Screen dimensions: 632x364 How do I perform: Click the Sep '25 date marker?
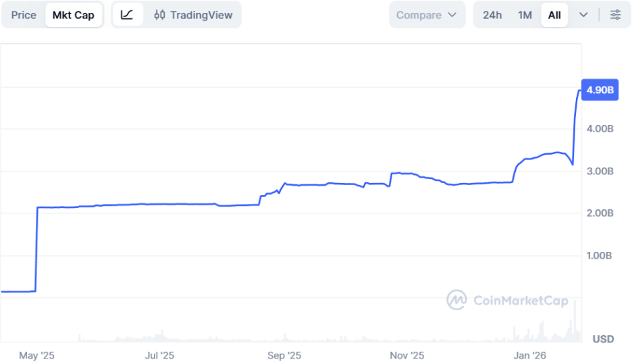point(285,355)
